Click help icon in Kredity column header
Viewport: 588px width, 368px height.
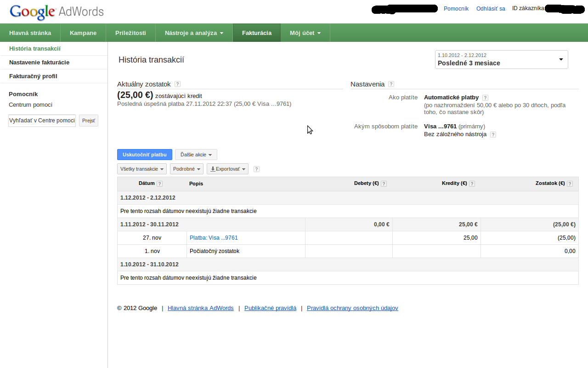point(472,184)
